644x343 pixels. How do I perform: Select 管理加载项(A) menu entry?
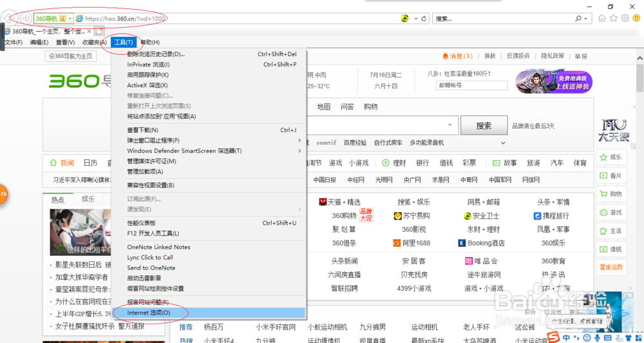click(209, 171)
